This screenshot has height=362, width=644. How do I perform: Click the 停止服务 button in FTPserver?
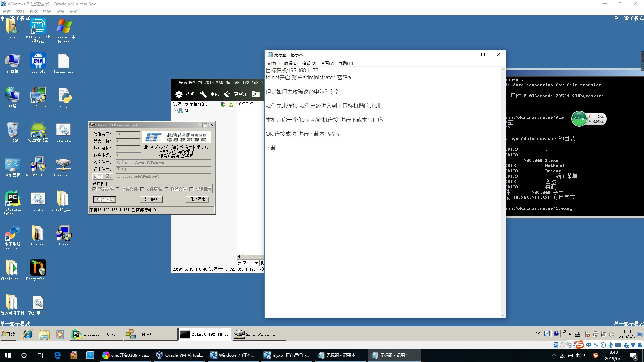point(151,200)
